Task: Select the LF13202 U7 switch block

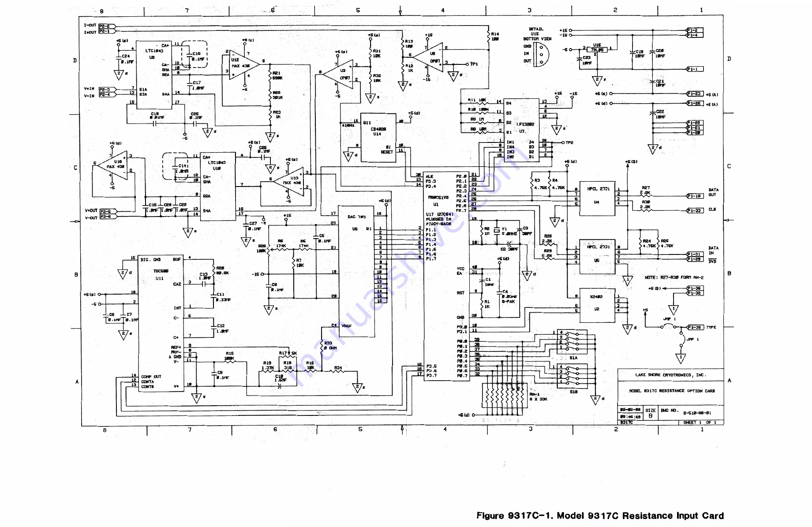Action: (x=522, y=130)
